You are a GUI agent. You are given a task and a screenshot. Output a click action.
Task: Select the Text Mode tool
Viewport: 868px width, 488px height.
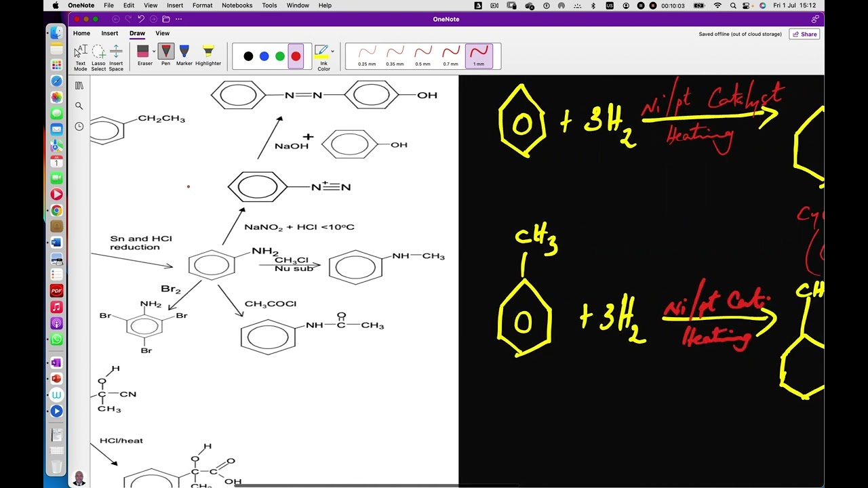(81, 58)
